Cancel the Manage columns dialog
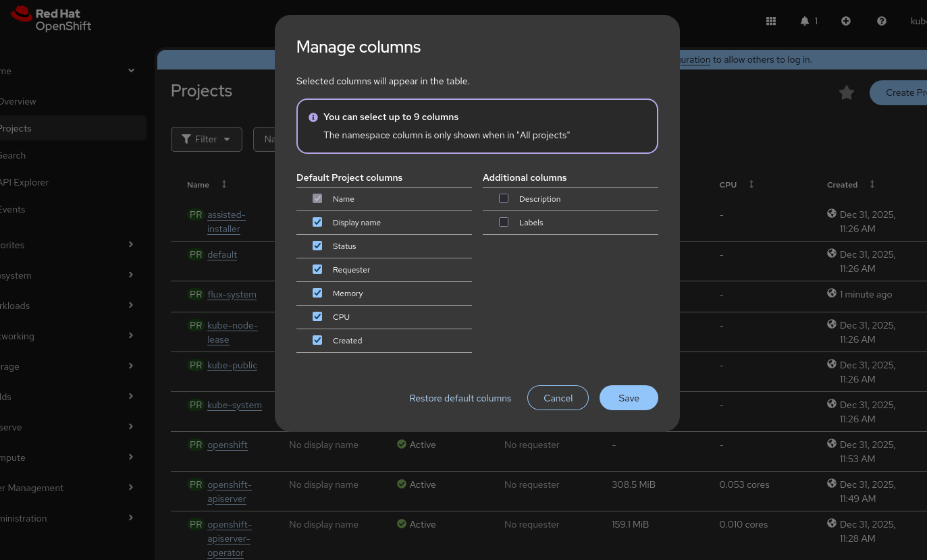 (x=558, y=398)
